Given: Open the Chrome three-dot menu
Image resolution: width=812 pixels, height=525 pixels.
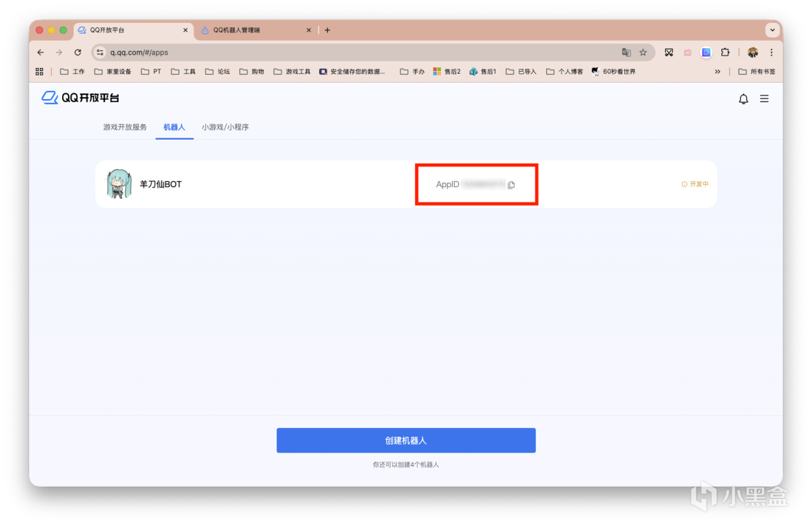Looking at the screenshot, I should coord(771,53).
